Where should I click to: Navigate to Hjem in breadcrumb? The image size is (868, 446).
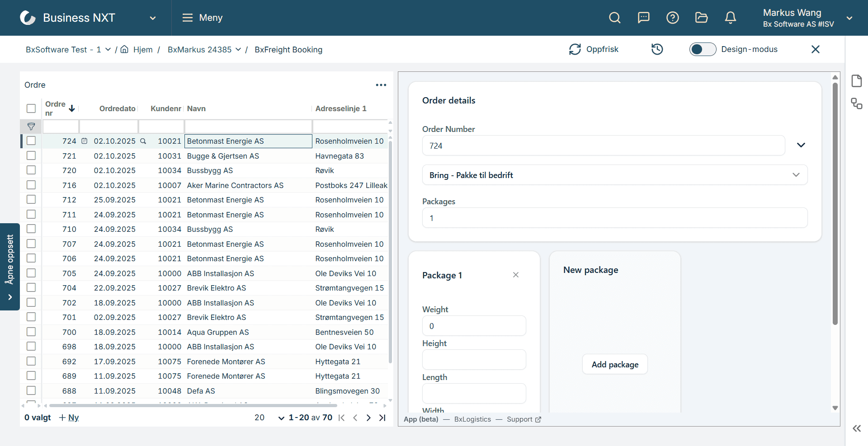pos(142,50)
